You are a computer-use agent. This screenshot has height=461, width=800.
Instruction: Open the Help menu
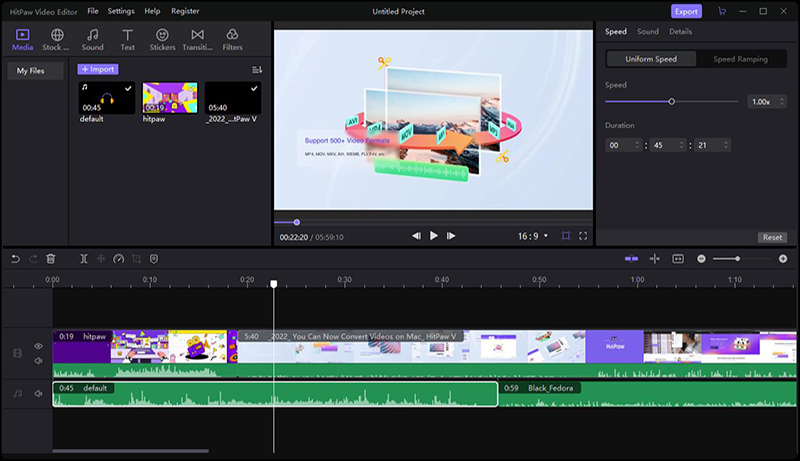152,11
